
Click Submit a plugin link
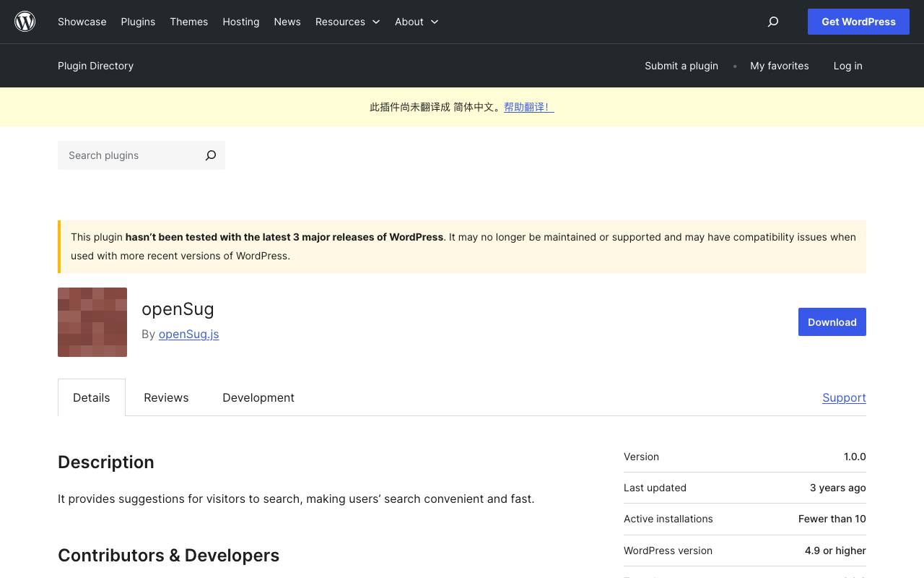[x=681, y=66]
